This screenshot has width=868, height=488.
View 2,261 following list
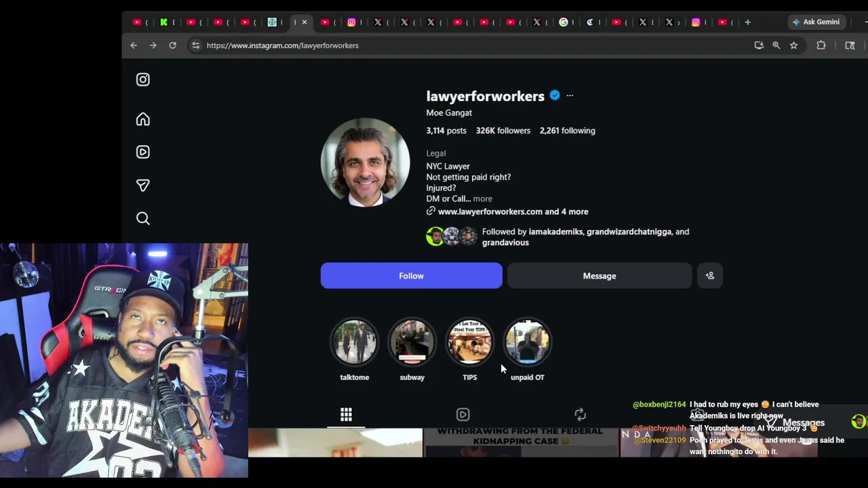coord(568,131)
